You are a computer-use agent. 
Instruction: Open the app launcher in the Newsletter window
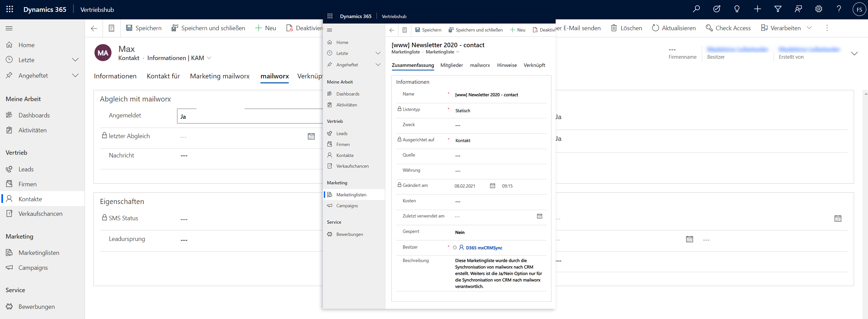point(330,16)
